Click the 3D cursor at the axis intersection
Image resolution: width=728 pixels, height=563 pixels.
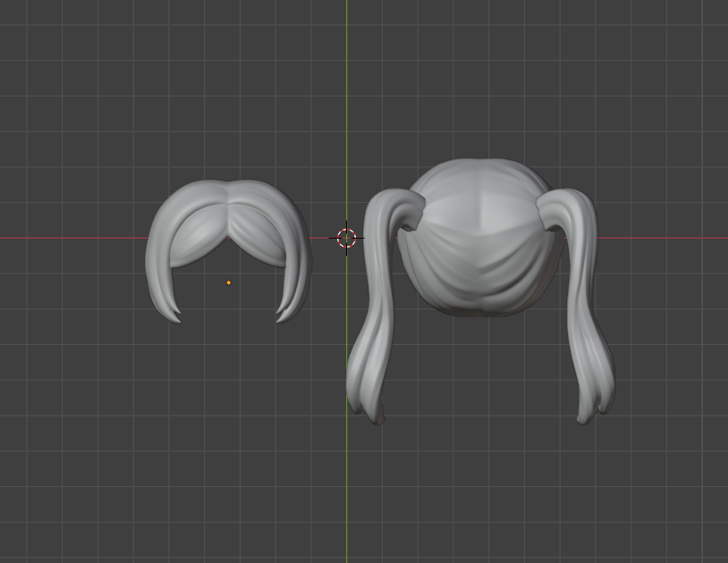pyautogui.click(x=347, y=238)
